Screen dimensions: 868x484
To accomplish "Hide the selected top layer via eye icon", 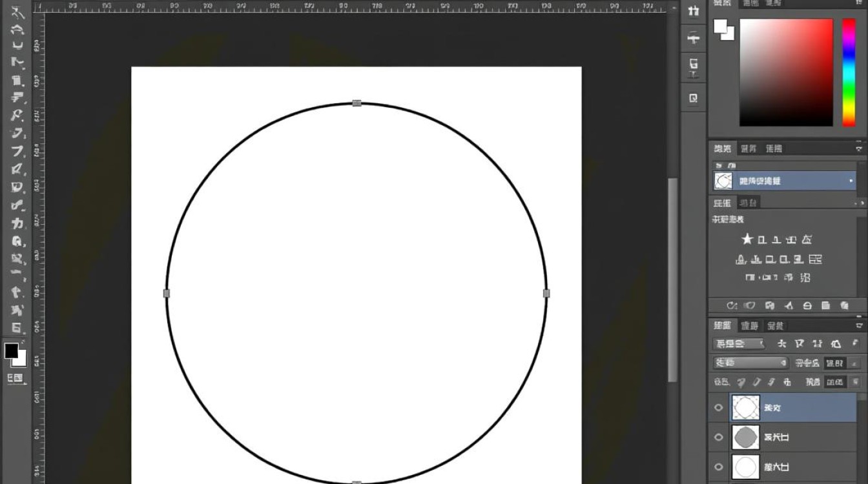I will click(718, 408).
